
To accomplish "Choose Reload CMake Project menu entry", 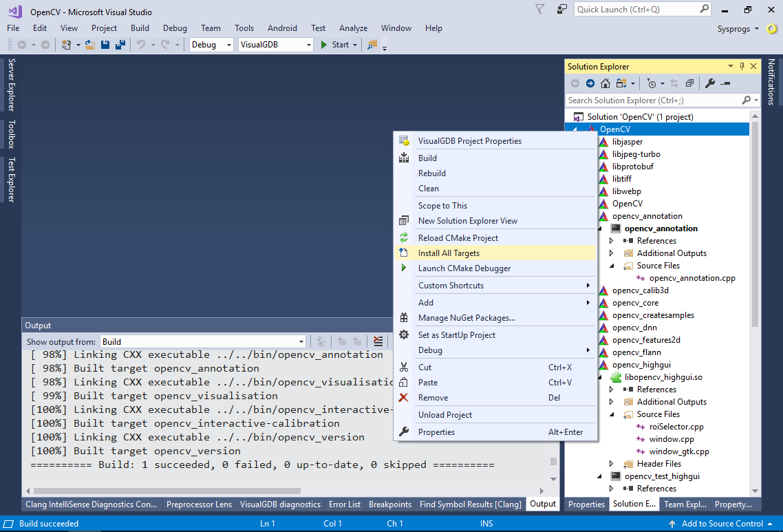I will click(458, 238).
